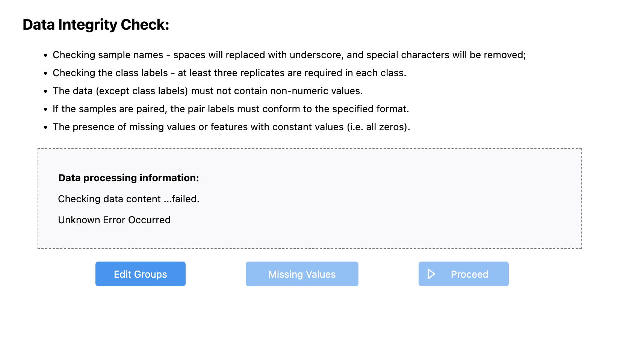Image resolution: width=629 pixels, height=364 pixels.
Task: Click bullet dot before non-numeric values line
Action: (45, 91)
